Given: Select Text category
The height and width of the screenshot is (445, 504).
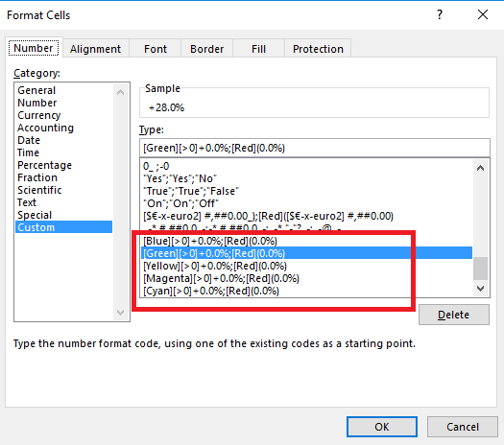Looking at the screenshot, I should pos(64,202).
